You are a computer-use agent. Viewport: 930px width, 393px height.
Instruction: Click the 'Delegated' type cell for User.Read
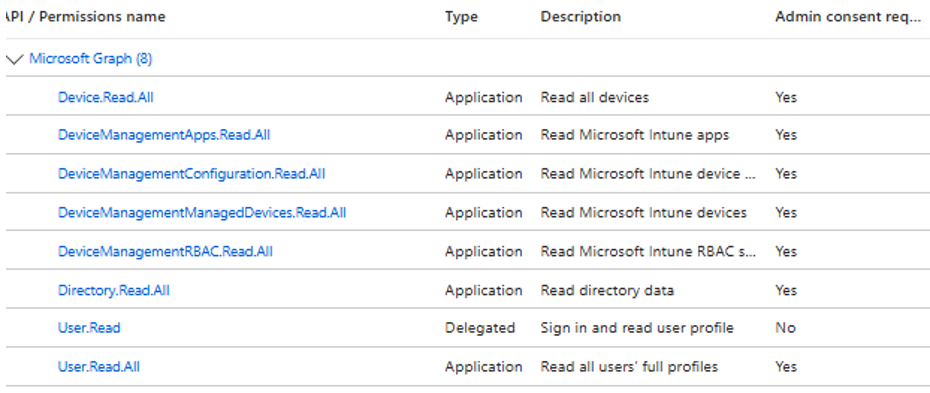pyautogui.click(x=480, y=328)
